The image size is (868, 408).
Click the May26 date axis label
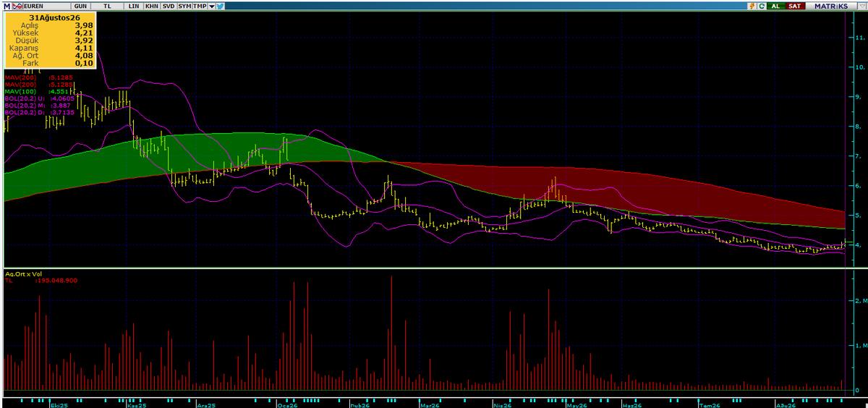click(x=576, y=405)
